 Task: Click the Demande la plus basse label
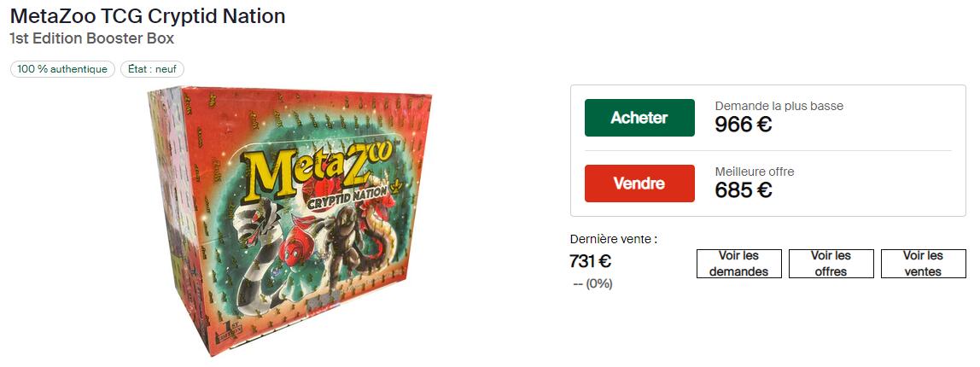(x=779, y=107)
